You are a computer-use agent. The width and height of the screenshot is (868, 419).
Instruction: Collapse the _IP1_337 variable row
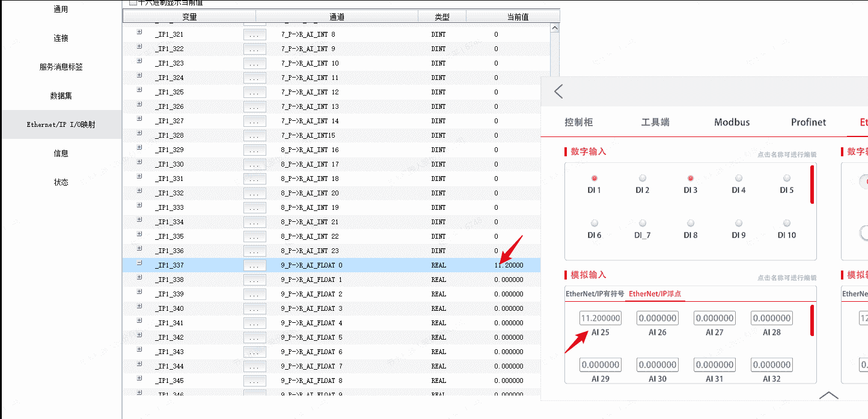(x=139, y=263)
